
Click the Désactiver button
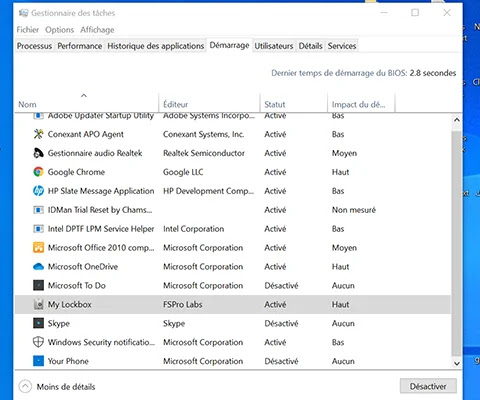tap(428, 386)
